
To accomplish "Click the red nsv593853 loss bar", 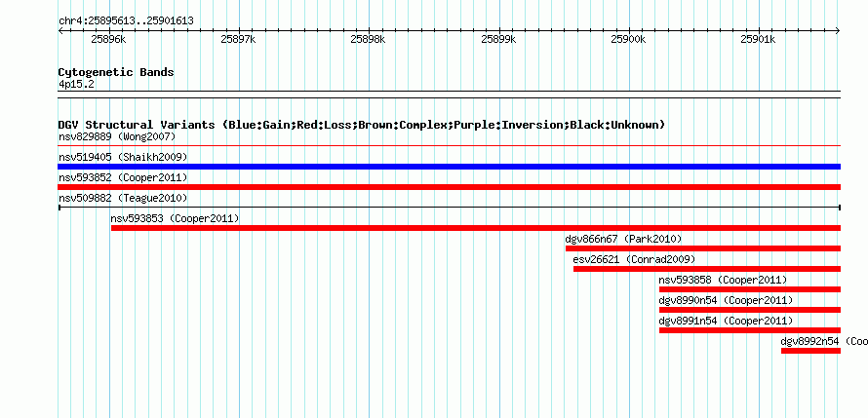I will click(476, 228).
